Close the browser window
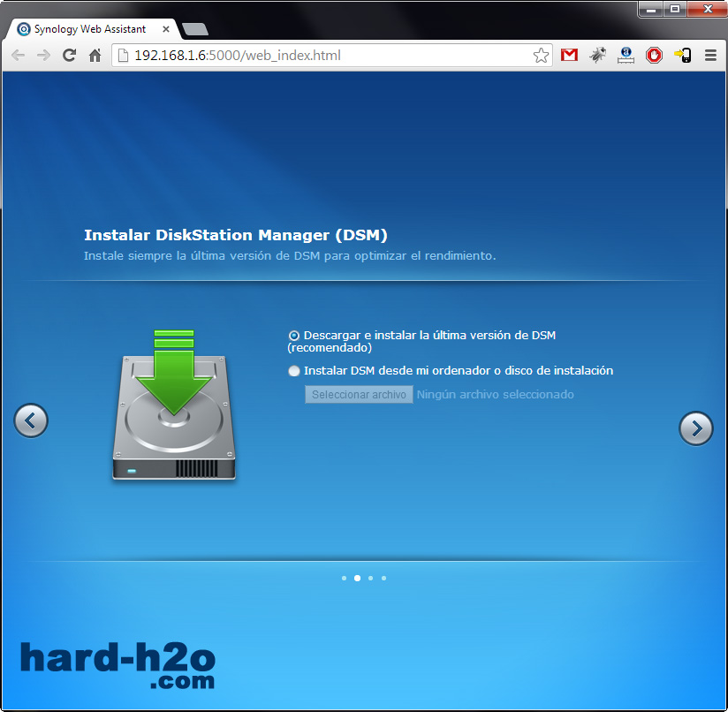Image resolution: width=728 pixels, height=712 pixels. tap(707, 10)
